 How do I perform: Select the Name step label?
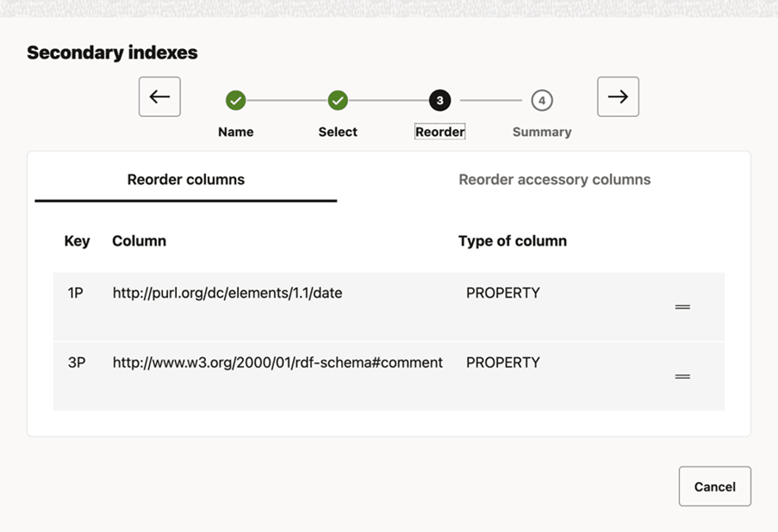click(x=235, y=132)
